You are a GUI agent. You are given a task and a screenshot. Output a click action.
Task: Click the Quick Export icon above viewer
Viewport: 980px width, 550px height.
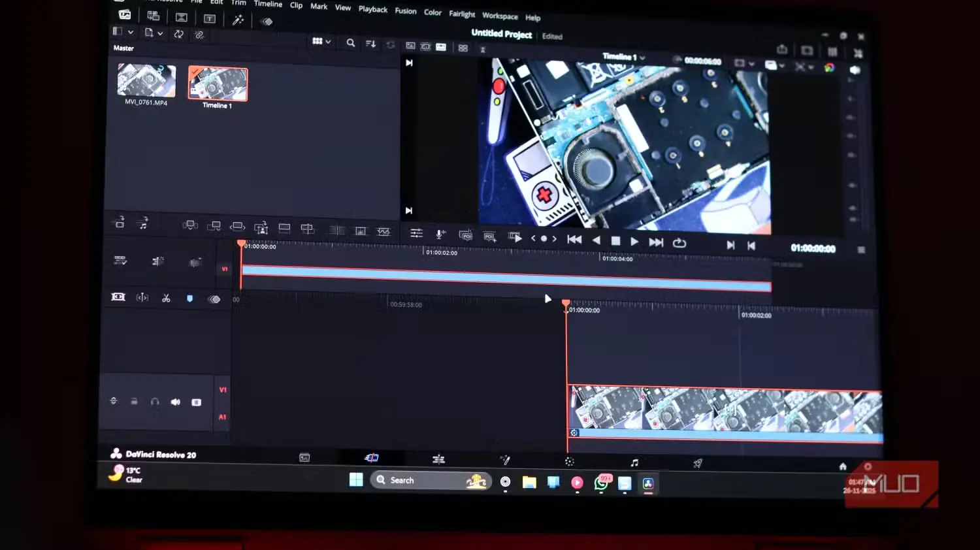(782, 50)
